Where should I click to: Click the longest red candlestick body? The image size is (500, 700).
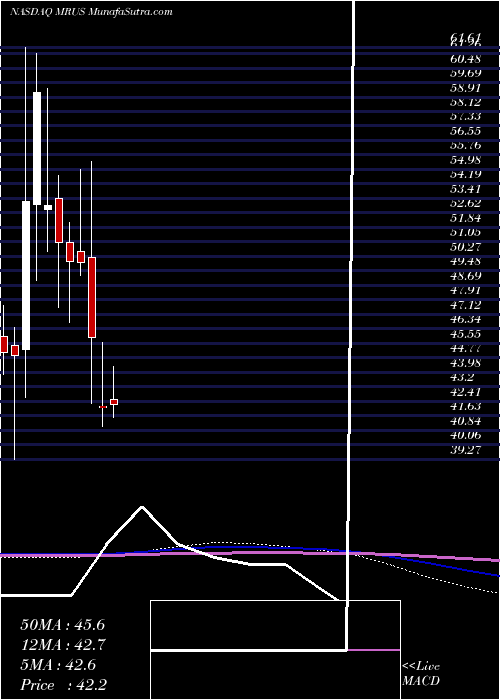click(92, 297)
